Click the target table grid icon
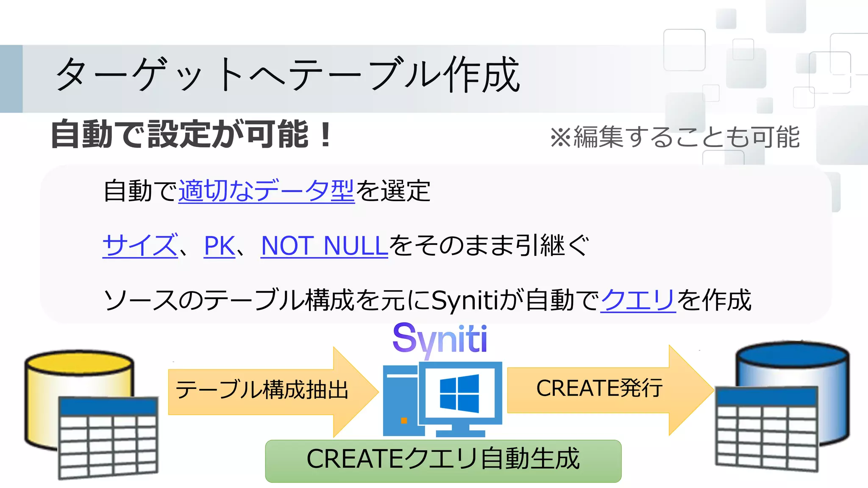 click(x=766, y=428)
